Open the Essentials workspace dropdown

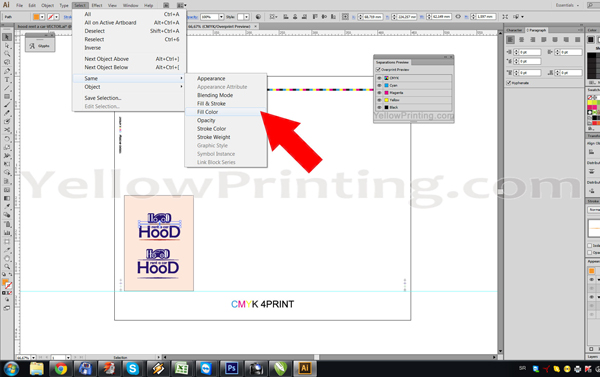(567, 5)
